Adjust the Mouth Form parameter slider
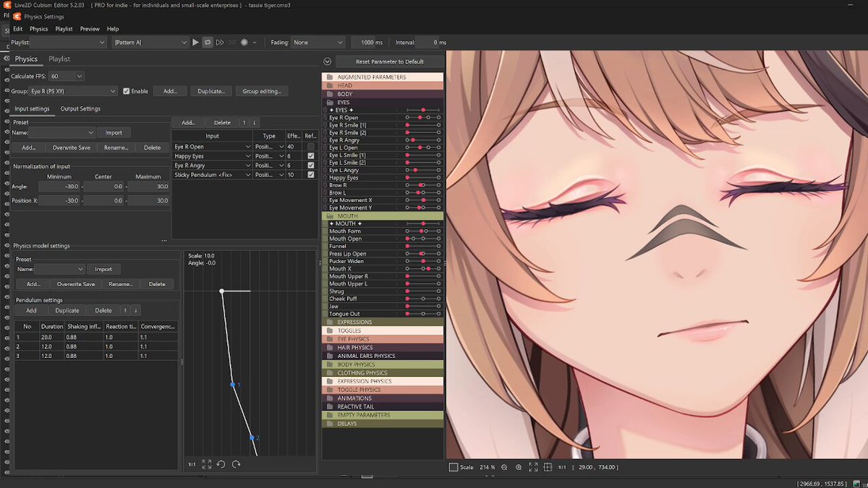 (x=422, y=231)
